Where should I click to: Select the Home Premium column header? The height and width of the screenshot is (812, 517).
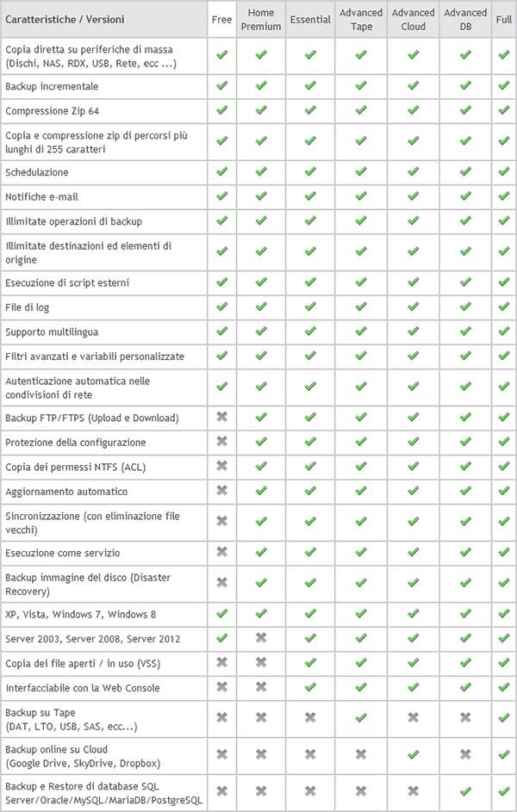[260, 20]
